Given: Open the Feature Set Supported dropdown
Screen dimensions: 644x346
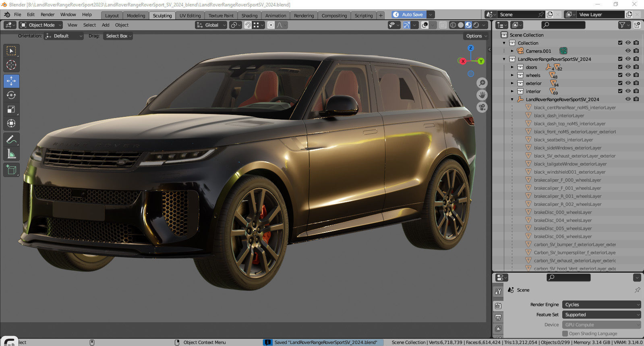Looking at the screenshot, I should [x=602, y=315].
